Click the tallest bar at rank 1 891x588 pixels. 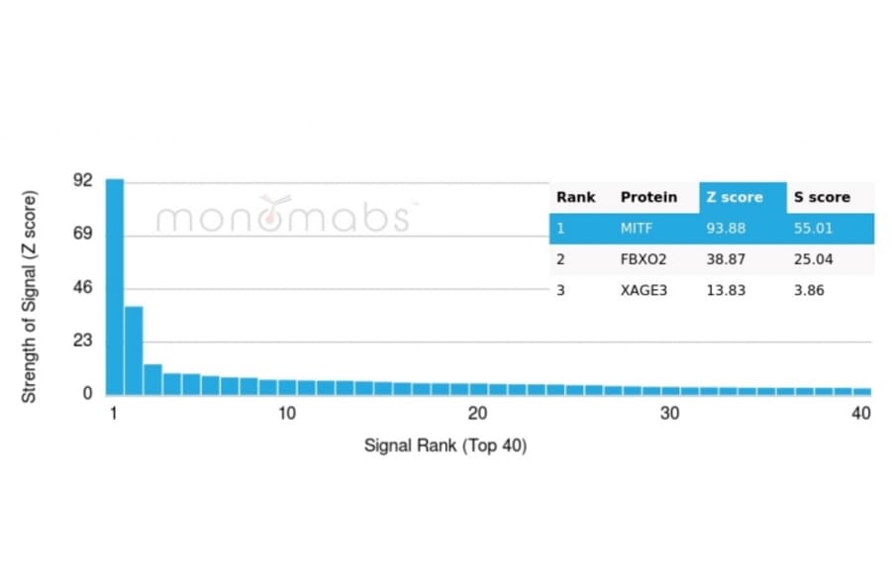point(115,287)
